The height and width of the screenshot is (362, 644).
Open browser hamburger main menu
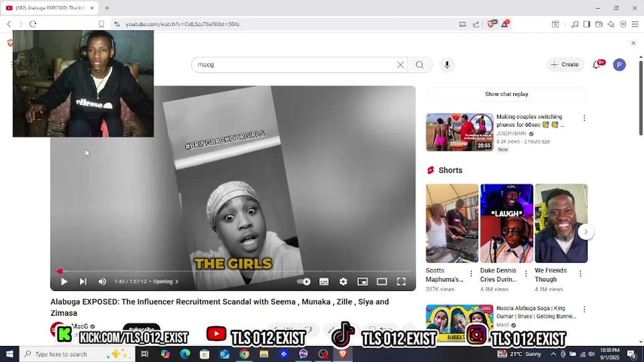pos(635,24)
